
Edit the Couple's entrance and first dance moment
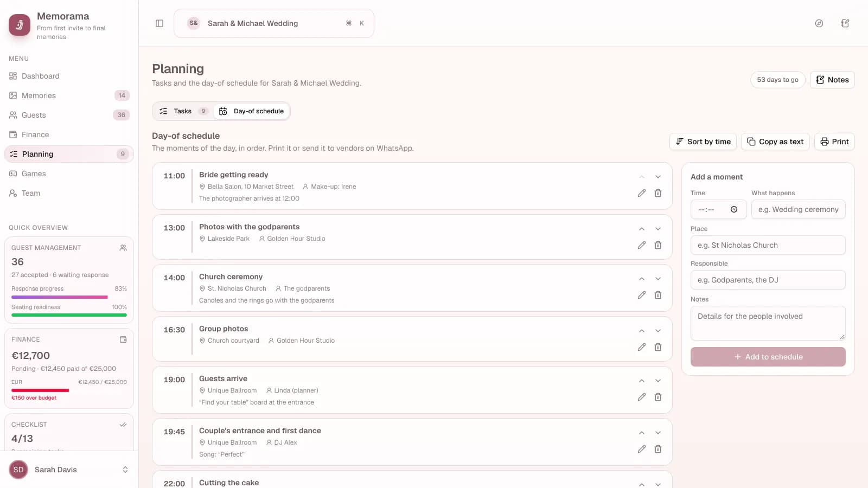click(x=642, y=449)
